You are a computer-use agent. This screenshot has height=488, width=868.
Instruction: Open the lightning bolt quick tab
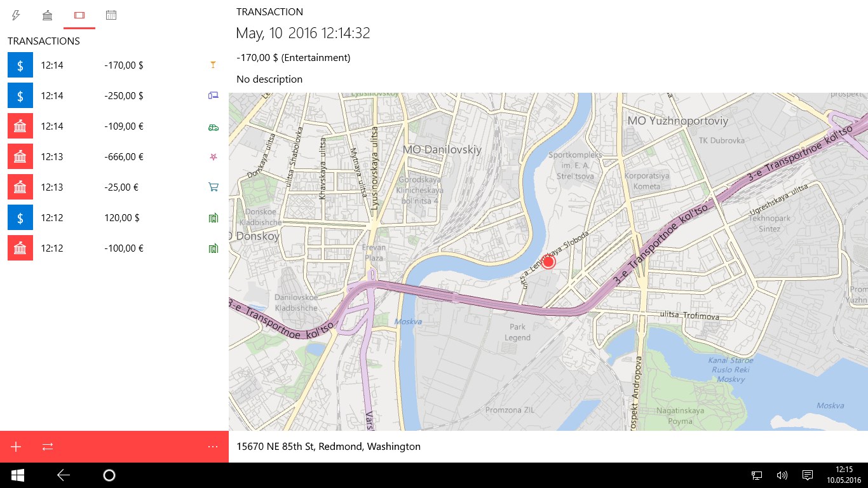click(x=16, y=15)
